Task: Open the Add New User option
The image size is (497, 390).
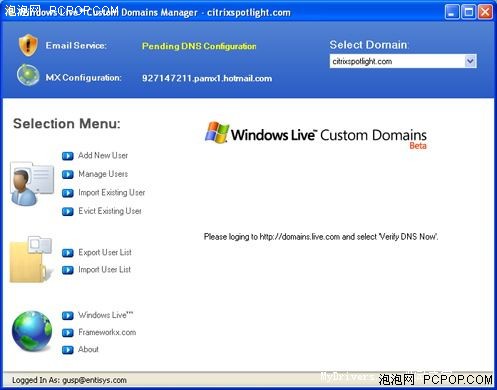Action: click(103, 155)
